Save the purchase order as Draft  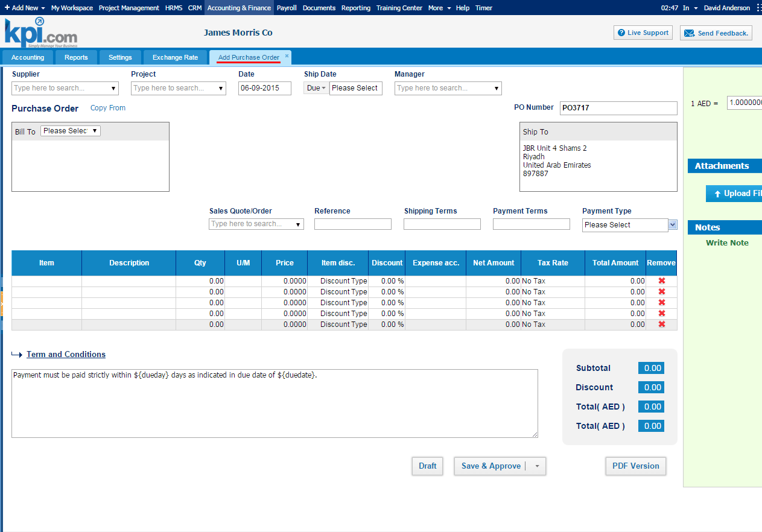[428, 466]
